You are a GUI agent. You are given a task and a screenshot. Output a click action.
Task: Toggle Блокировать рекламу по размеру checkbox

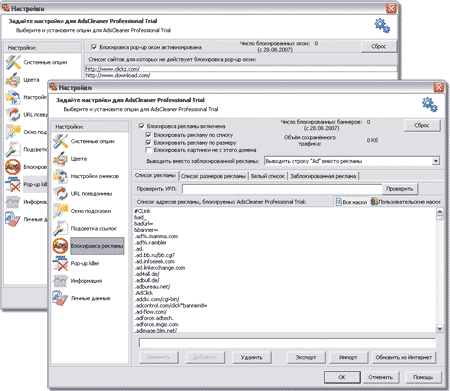coord(149,143)
